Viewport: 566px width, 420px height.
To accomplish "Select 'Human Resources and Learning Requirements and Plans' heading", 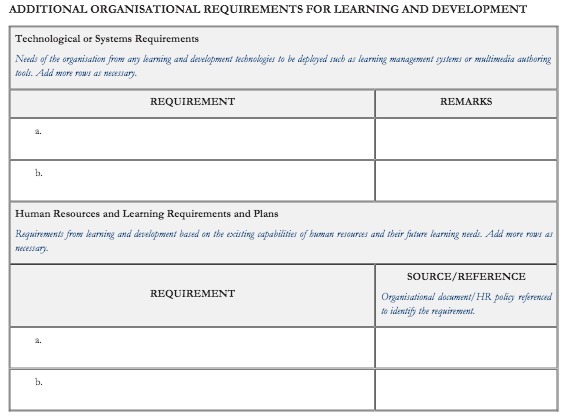I will tap(147, 214).
